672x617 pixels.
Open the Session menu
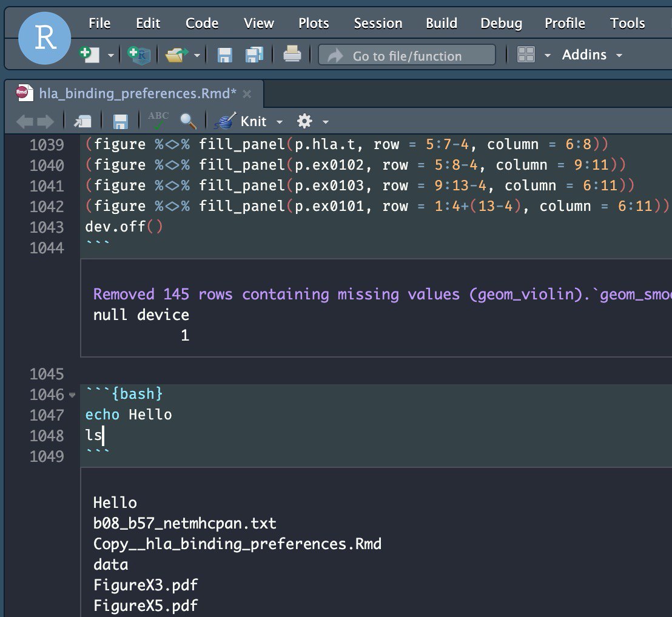(378, 23)
